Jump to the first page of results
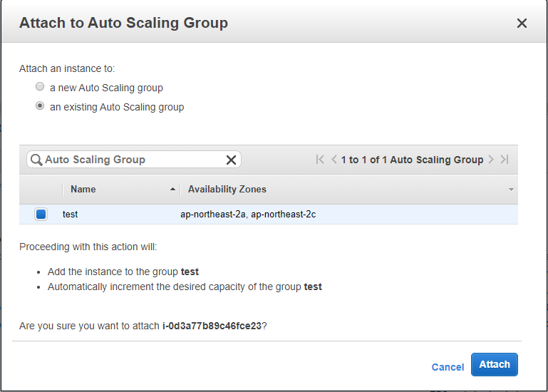The width and height of the screenshot is (548, 392). [x=320, y=160]
